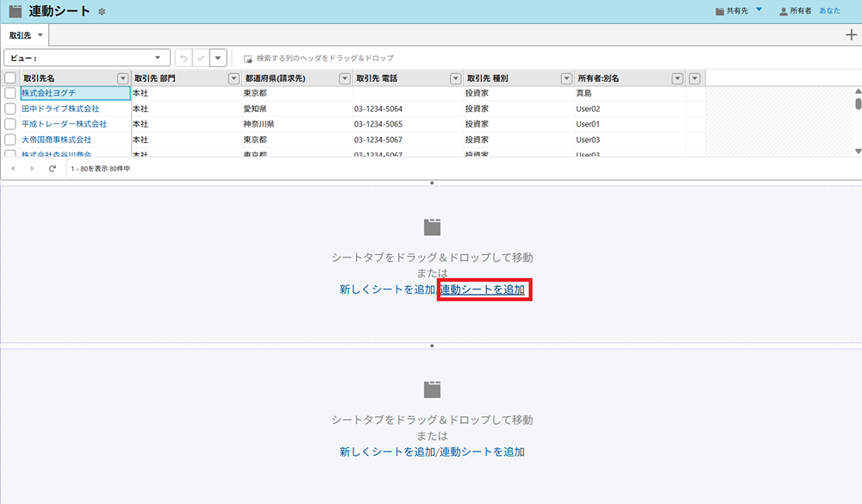Viewport: 862px width, 504px height.
Task: Check the 大帝国商事株式会社 row checkbox
Action: (x=9, y=140)
